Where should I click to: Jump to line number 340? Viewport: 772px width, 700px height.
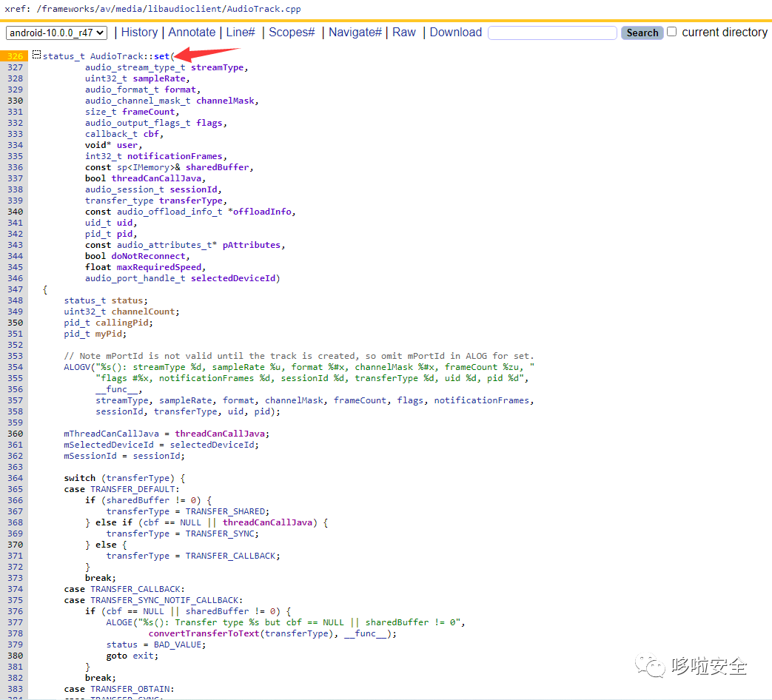click(x=15, y=212)
